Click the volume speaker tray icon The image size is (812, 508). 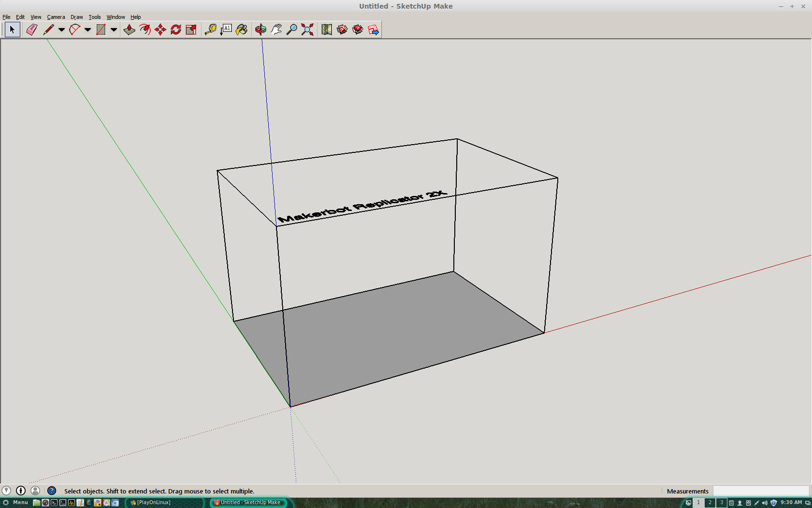tap(765, 503)
